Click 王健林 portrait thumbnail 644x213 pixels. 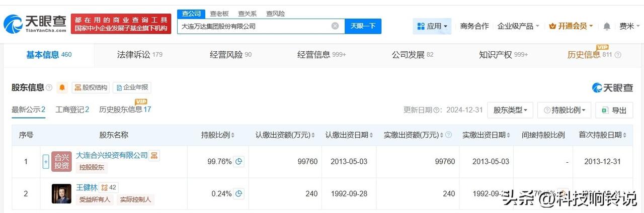(x=61, y=194)
